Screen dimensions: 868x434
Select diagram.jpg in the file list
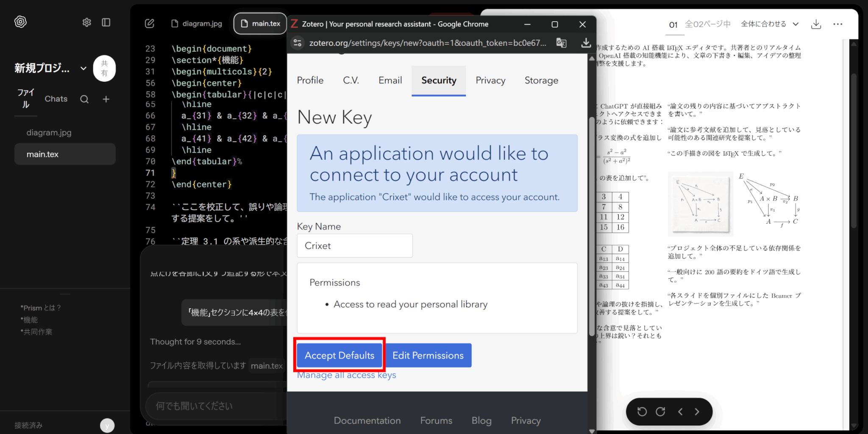click(x=49, y=133)
